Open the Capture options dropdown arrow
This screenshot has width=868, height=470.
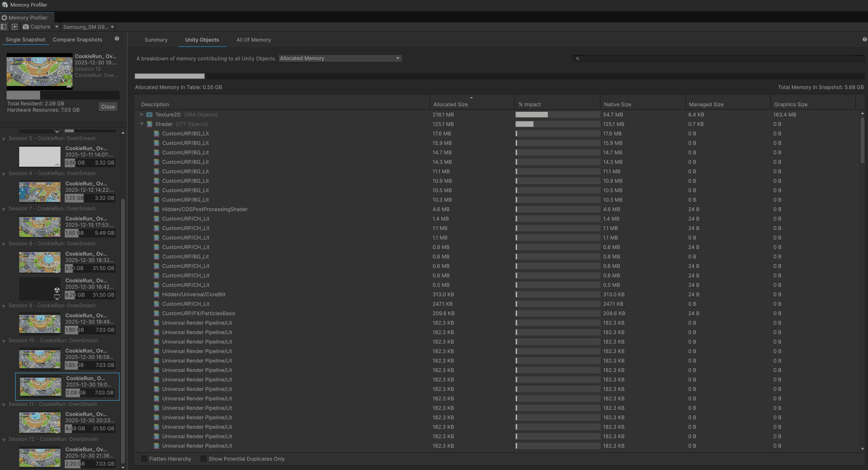coord(56,27)
